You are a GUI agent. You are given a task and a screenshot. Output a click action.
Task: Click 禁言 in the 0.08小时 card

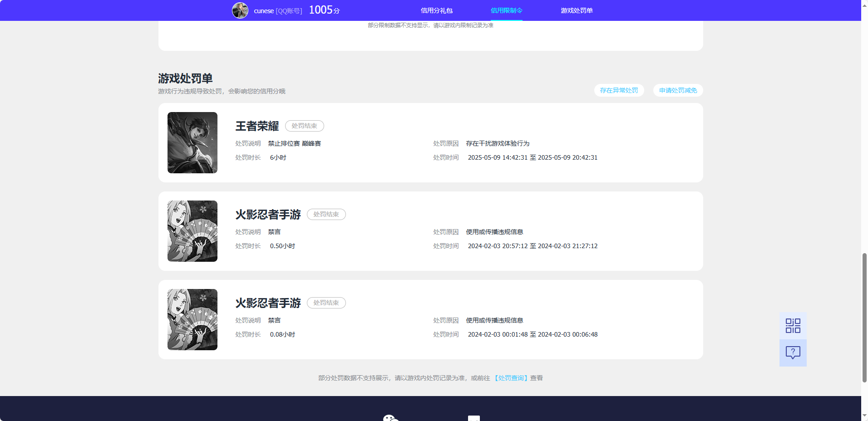[x=274, y=320]
